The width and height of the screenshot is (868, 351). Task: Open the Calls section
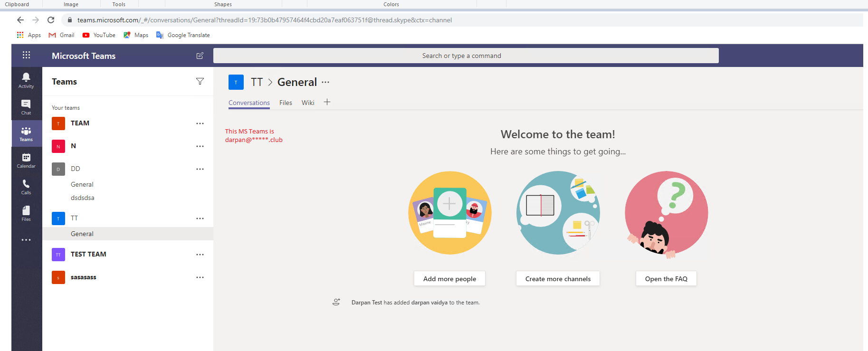pos(26,187)
